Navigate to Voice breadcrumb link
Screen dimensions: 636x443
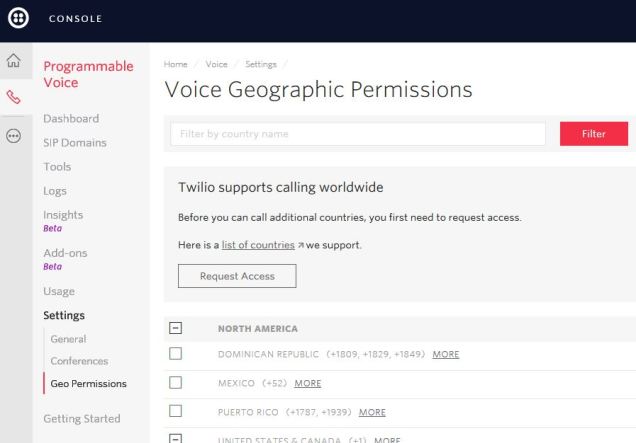pyautogui.click(x=216, y=64)
